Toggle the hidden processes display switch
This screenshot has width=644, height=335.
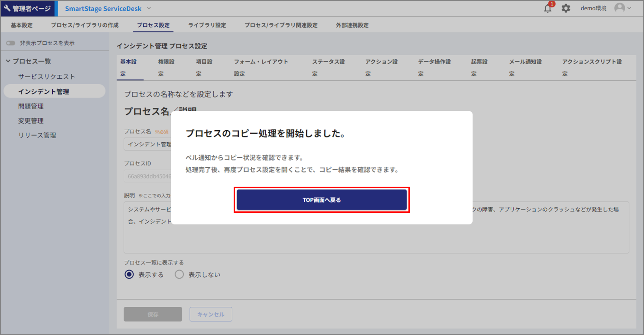click(11, 43)
